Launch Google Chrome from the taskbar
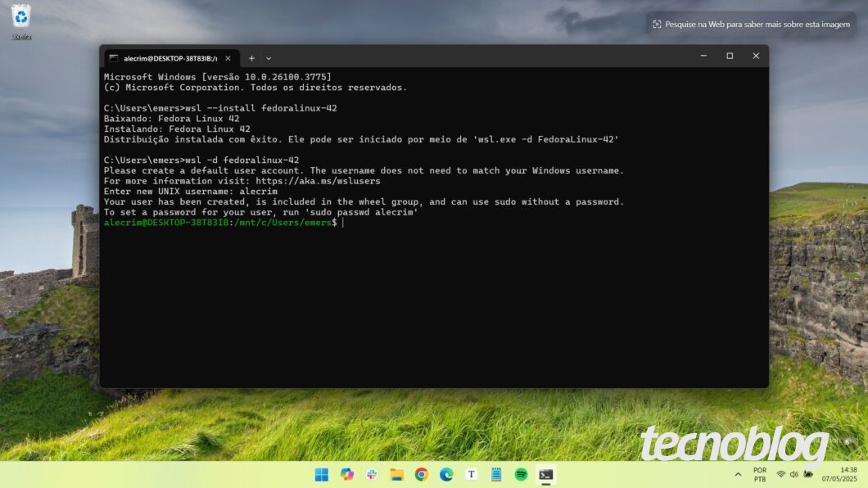This screenshot has width=868, height=488. pos(422,475)
